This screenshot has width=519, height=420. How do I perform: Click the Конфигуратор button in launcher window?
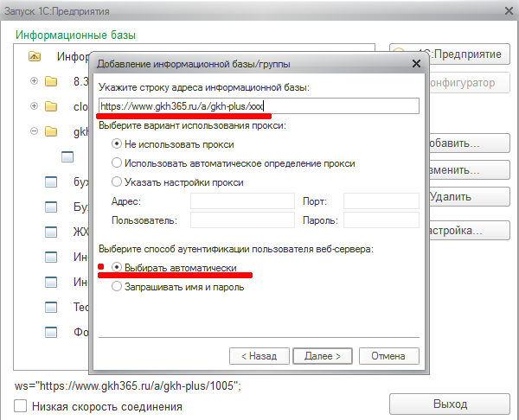470,83
